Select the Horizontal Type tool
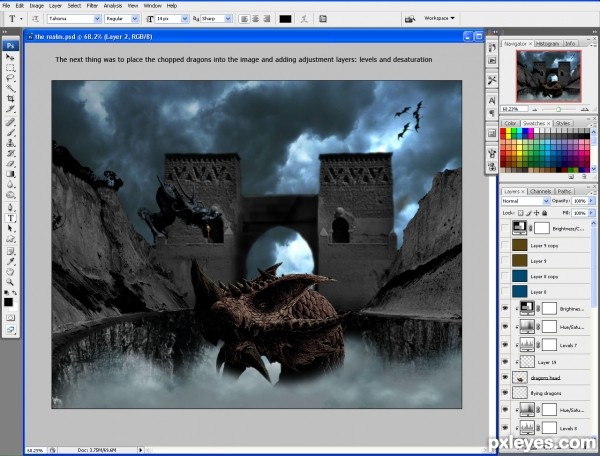Viewport: 600px width, 456px height. click(10, 218)
